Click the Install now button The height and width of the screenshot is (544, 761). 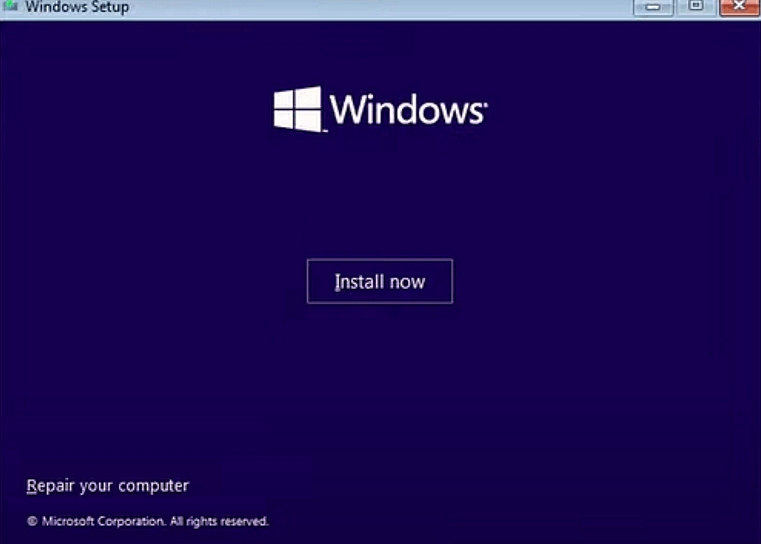379,281
